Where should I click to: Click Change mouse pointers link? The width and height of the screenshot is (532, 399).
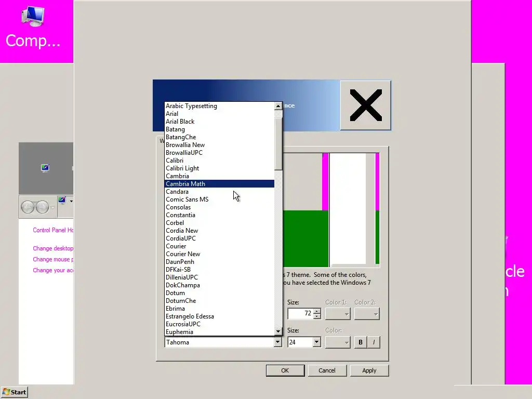[x=53, y=259]
